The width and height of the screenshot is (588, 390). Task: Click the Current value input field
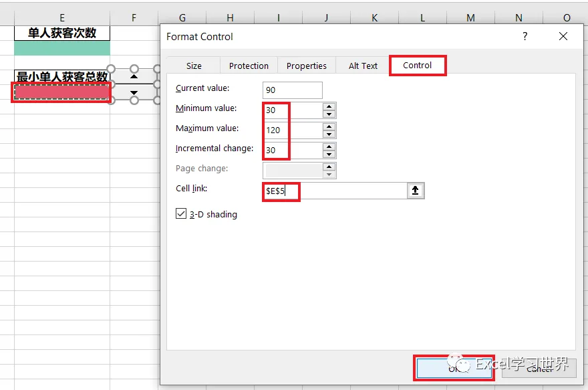(292, 90)
